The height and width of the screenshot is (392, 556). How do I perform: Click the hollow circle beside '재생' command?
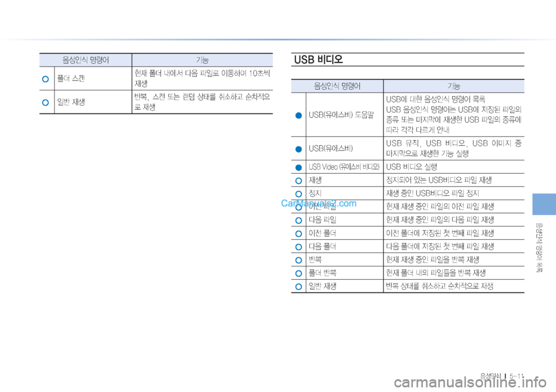tap(299, 181)
